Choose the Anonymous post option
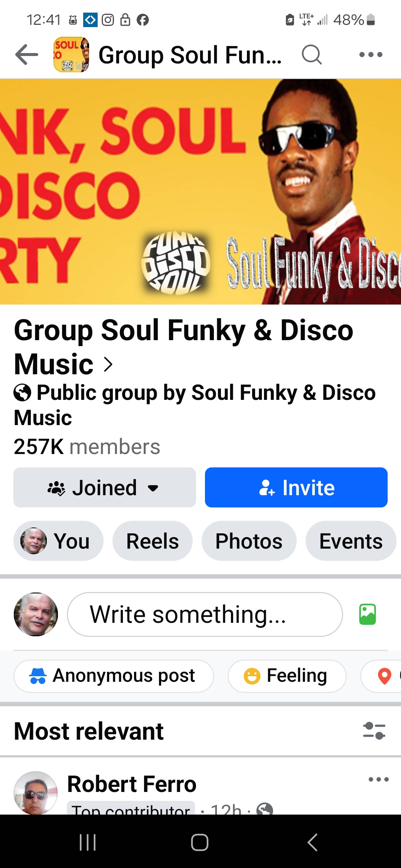The width and height of the screenshot is (401, 868). (114, 676)
